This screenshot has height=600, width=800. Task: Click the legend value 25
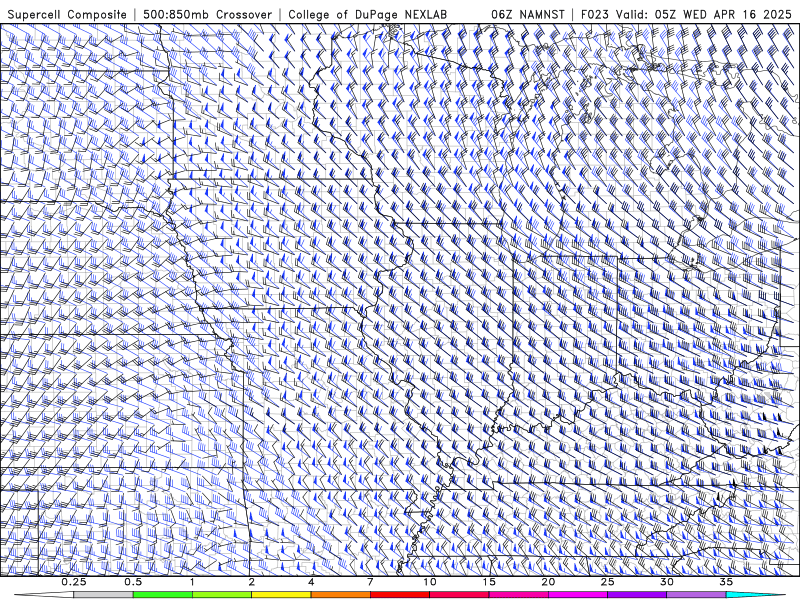click(x=608, y=582)
